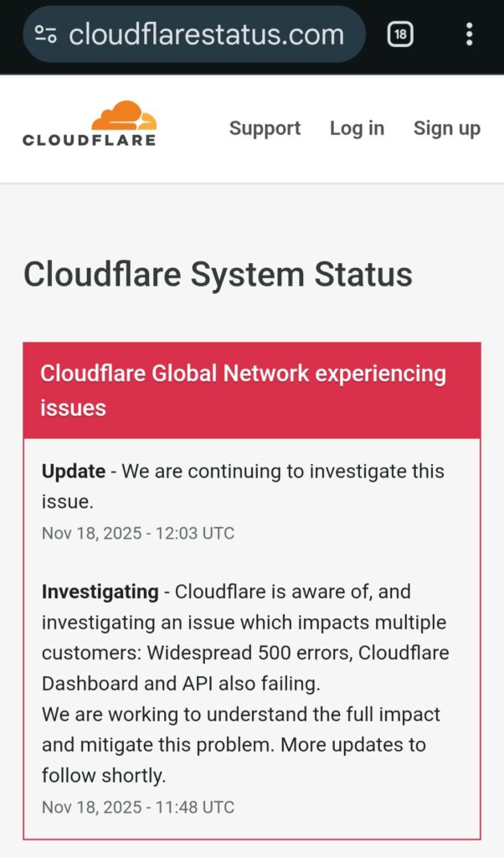Image resolution: width=504 pixels, height=858 pixels.
Task: Tap the 12:03 UTC timestamp
Action: click(x=138, y=533)
